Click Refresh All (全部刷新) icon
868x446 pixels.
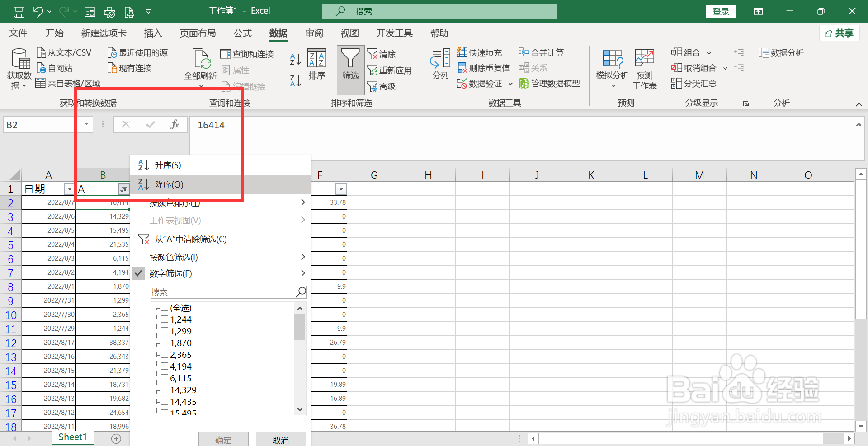pos(200,59)
